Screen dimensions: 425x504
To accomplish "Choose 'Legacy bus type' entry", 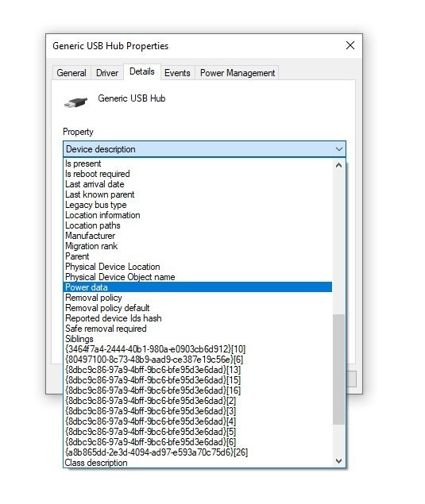I will 198,205.
